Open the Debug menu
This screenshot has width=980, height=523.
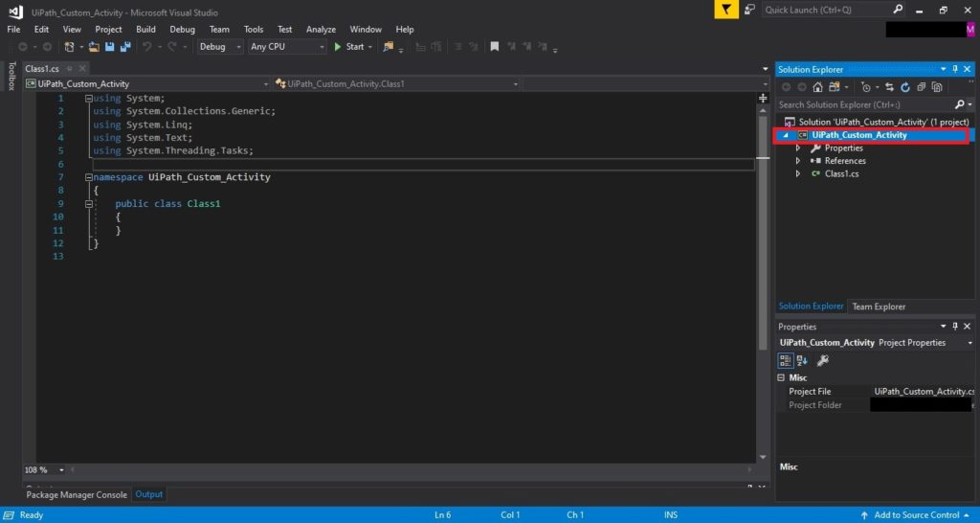point(183,30)
